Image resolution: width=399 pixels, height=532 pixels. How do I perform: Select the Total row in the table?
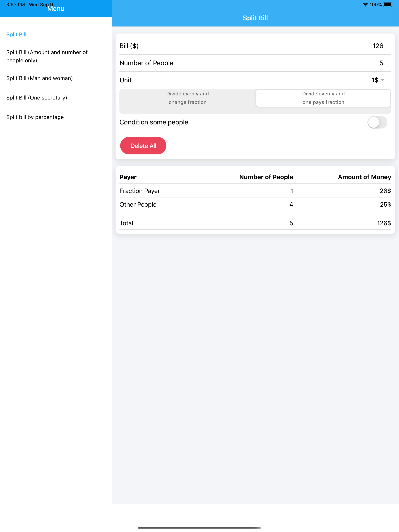tap(255, 223)
